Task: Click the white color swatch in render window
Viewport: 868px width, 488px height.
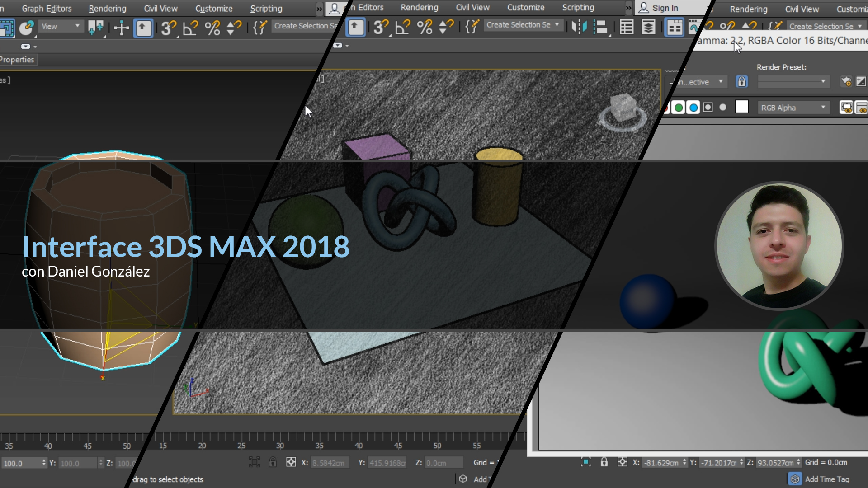Action: pos(742,107)
